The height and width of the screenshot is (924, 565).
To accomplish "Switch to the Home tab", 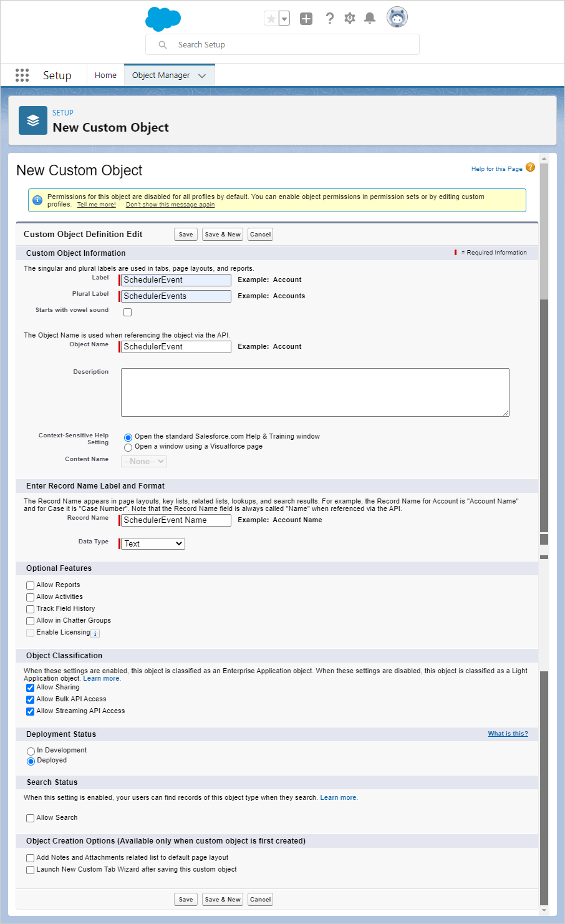I will [x=105, y=75].
